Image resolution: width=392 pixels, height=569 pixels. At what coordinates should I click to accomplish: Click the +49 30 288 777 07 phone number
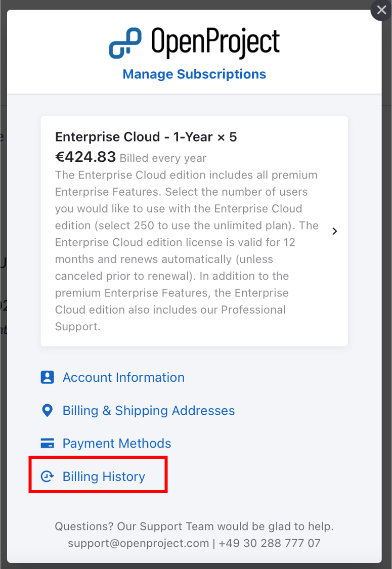pyautogui.click(x=270, y=543)
